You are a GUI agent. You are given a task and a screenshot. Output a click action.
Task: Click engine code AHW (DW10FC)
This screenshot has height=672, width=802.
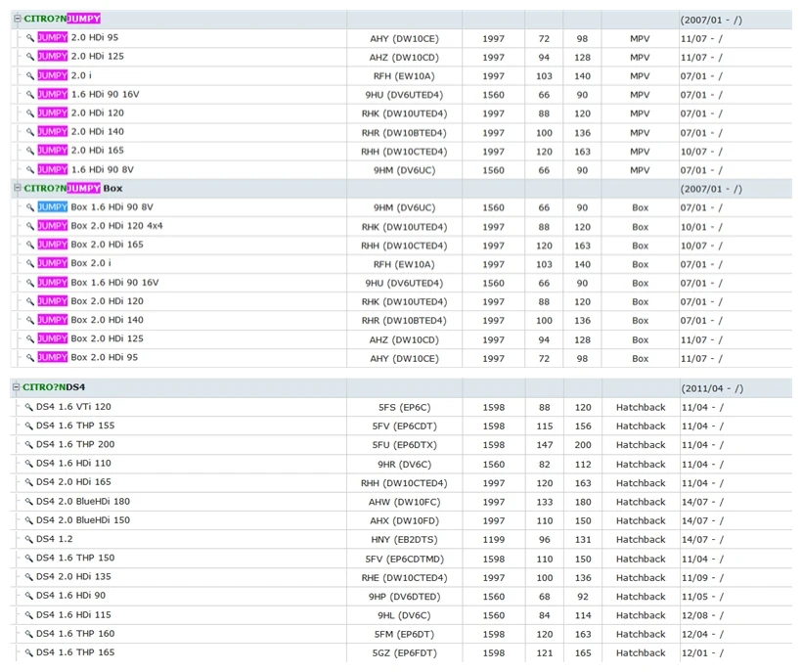pyautogui.click(x=404, y=502)
